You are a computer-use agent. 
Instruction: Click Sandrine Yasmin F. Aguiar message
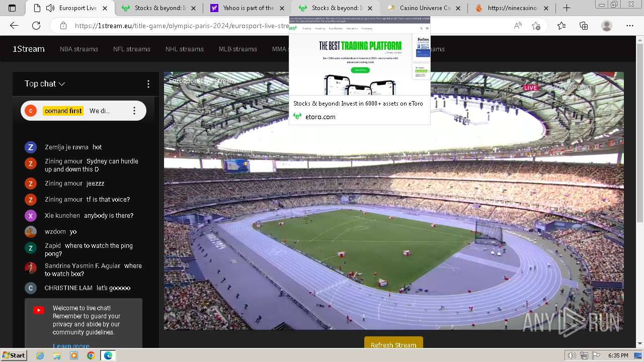tap(93, 269)
